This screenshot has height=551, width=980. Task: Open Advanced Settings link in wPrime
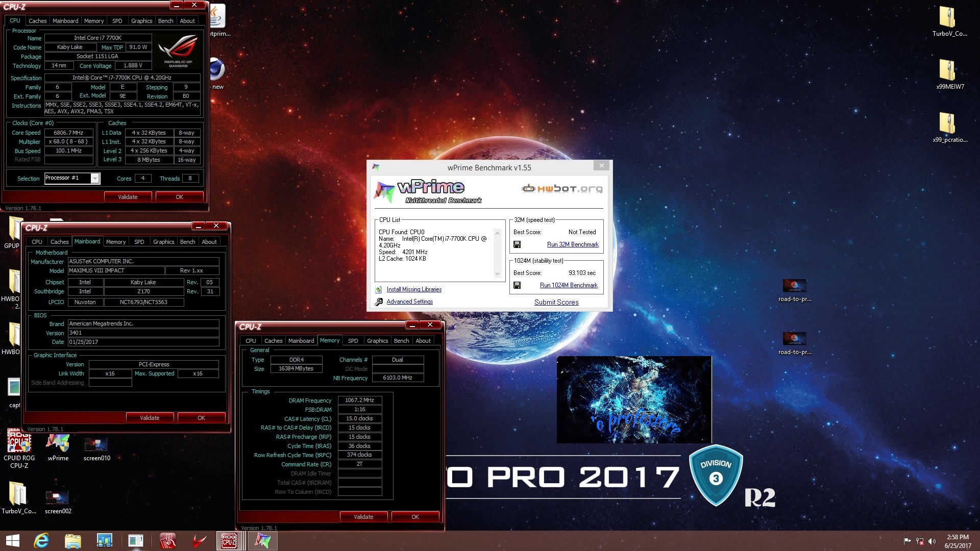[409, 302]
